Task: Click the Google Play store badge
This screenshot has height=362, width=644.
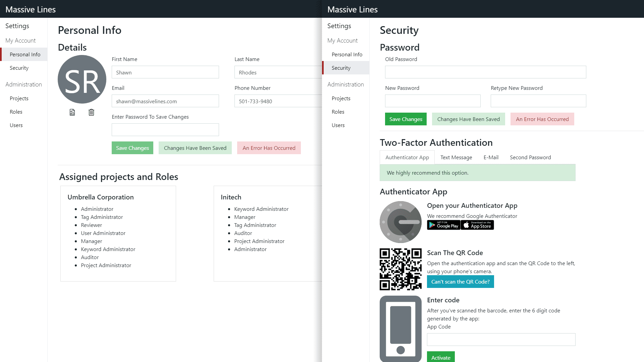Action: coord(443,225)
